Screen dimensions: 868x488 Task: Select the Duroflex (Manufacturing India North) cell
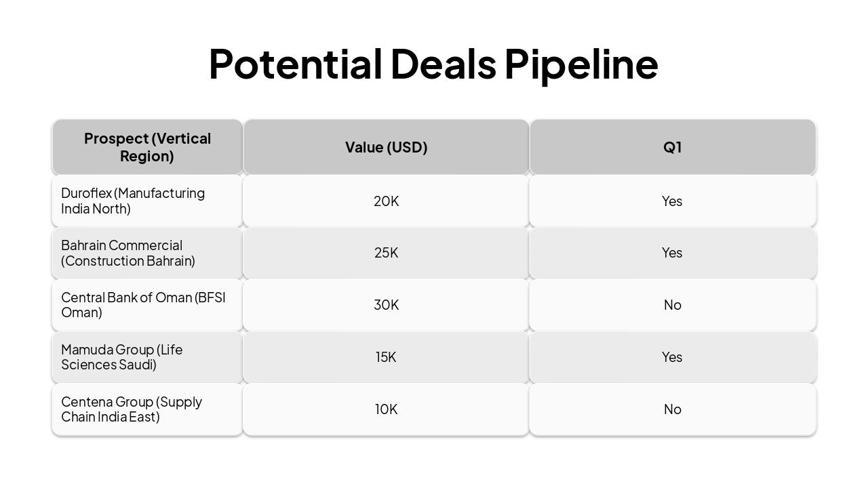[x=147, y=201]
